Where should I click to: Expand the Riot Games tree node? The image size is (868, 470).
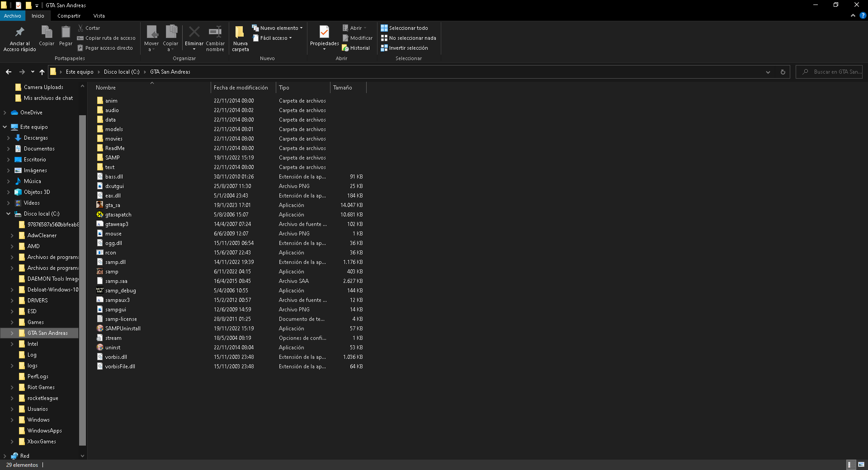pyautogui.click(x=12, y=387)
